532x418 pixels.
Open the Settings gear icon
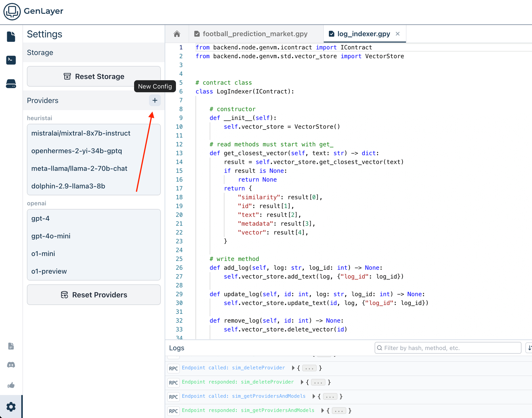click(x=11, y=407)
